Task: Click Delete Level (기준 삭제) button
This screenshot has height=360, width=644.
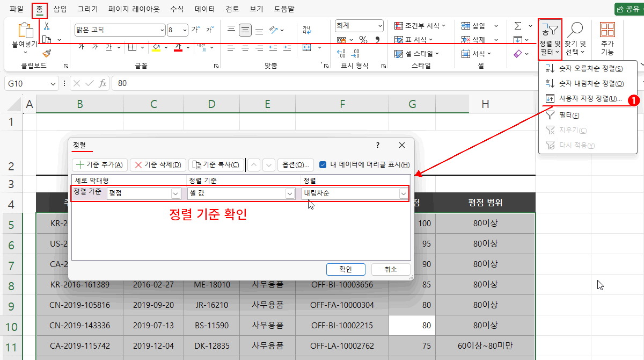Action: pyautogui.click(x=158, y=165)
